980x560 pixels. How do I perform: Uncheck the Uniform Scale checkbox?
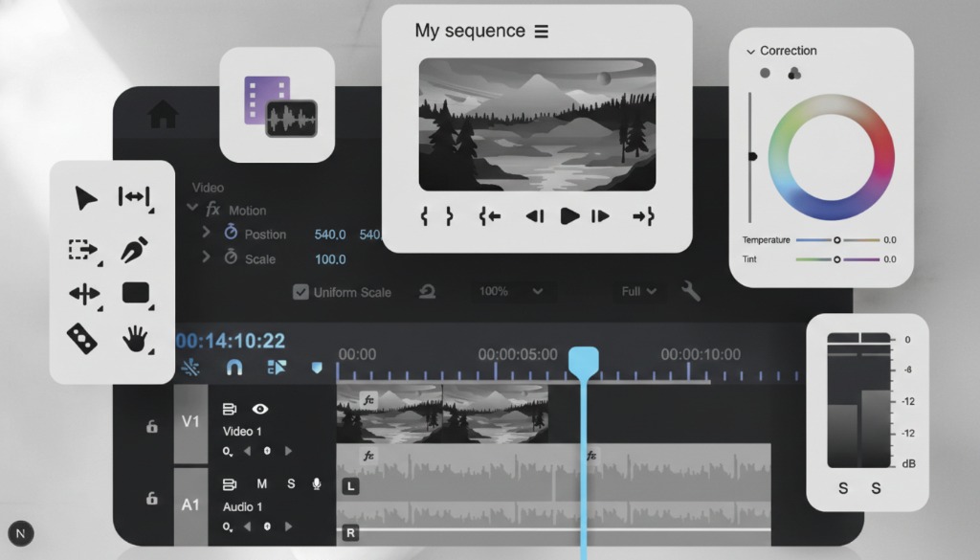301,292
